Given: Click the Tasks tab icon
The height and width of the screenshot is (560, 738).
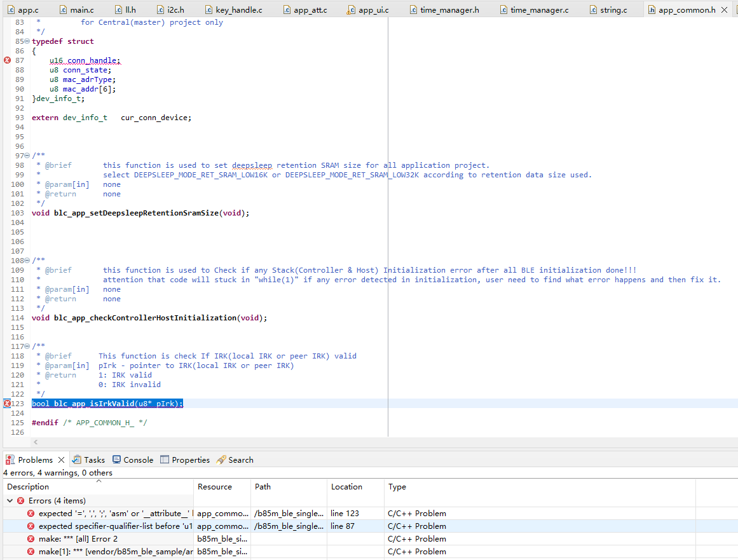Looking at the screenshot, I should point(77,460).
